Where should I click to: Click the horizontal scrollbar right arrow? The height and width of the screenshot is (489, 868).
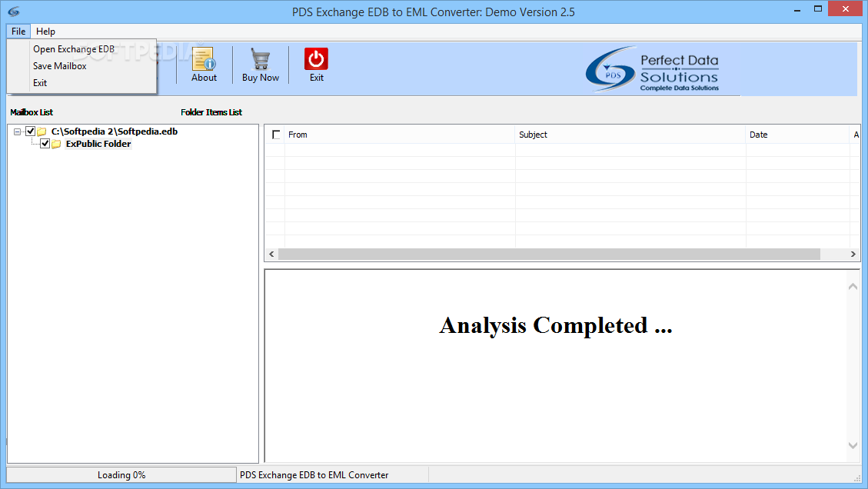pyautogui.click(x=853, y=254)
